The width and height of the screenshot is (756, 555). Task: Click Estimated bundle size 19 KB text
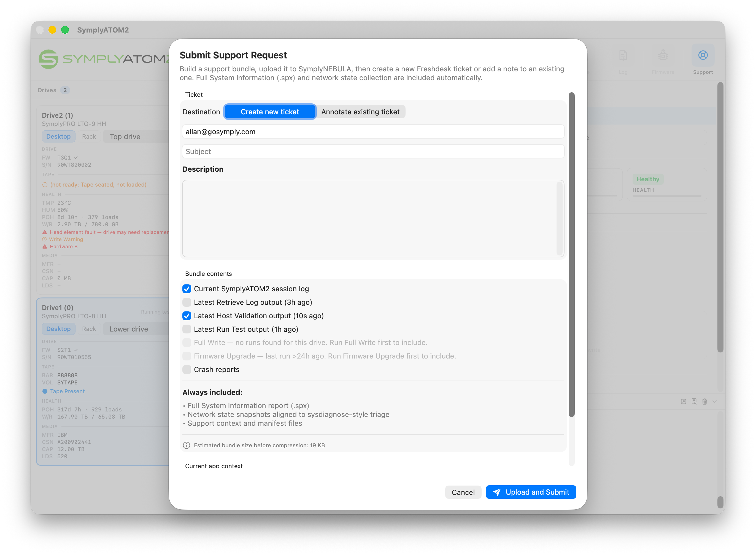259,445
